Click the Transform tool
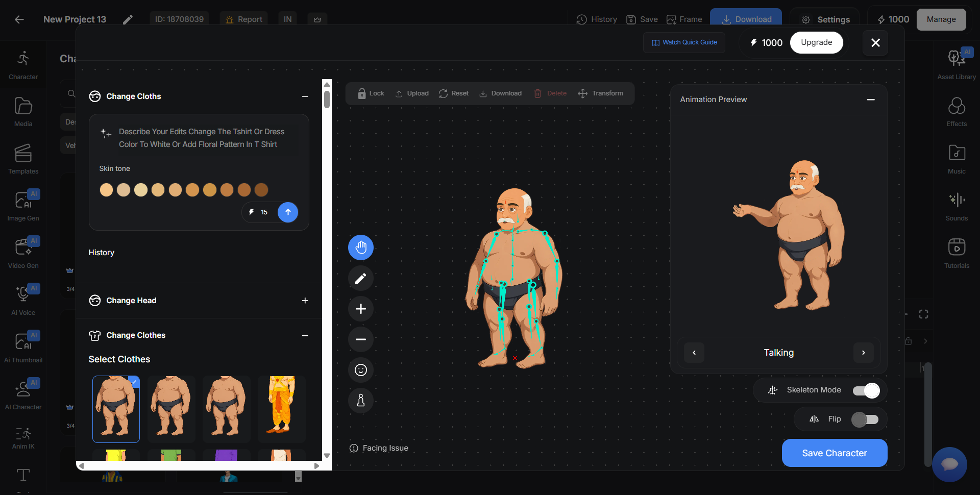The image size is (980, 495). tap(601, 93)
